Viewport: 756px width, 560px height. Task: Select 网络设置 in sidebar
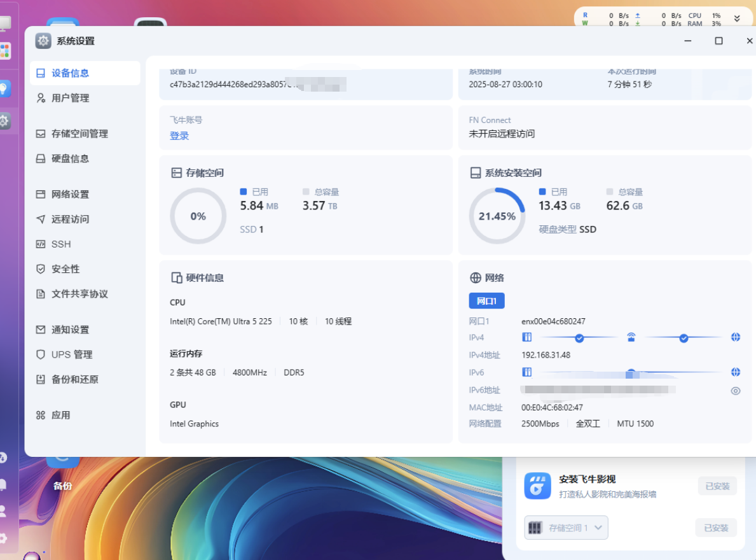[85, 194]
